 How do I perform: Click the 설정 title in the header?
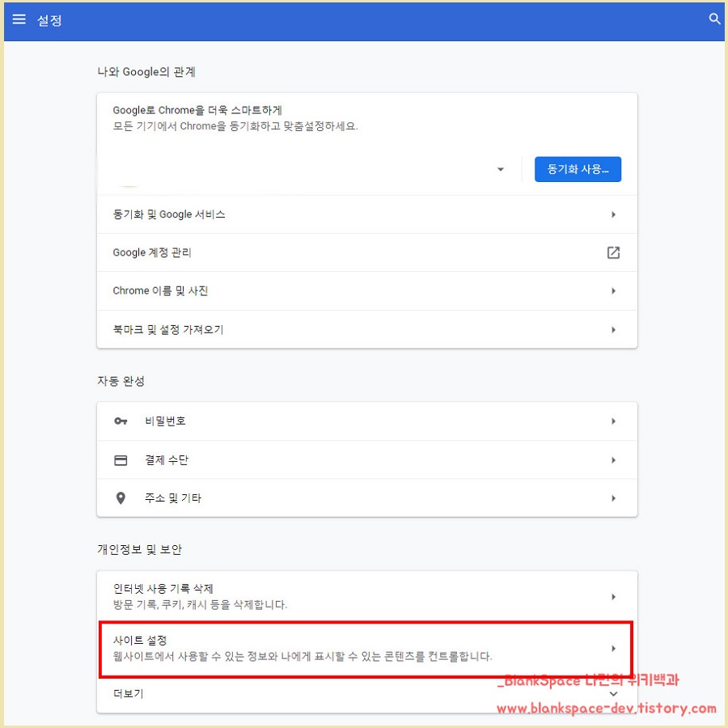click(x=49, y=20)
